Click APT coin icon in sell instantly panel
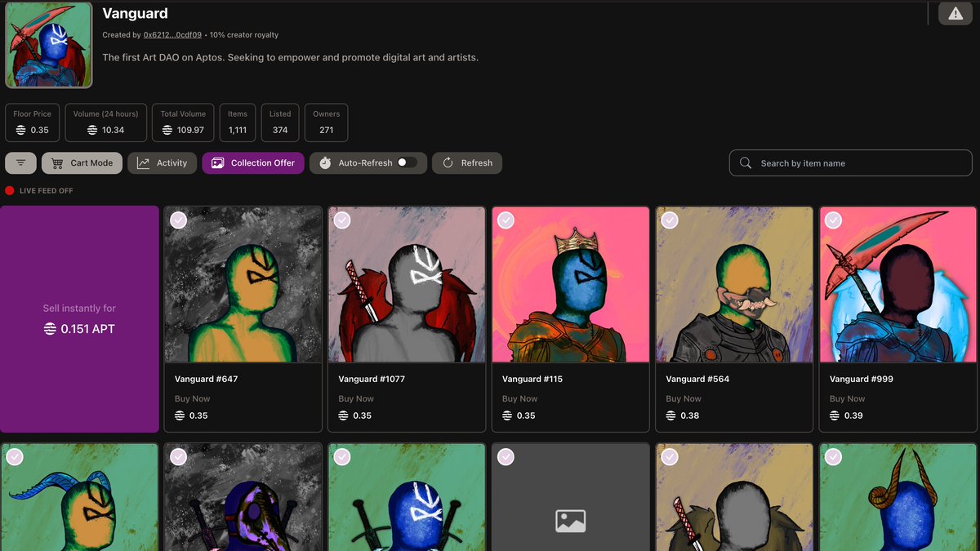The height and width of the screenshot is (551, 980). pyautogui.click(x=50, y=329)
